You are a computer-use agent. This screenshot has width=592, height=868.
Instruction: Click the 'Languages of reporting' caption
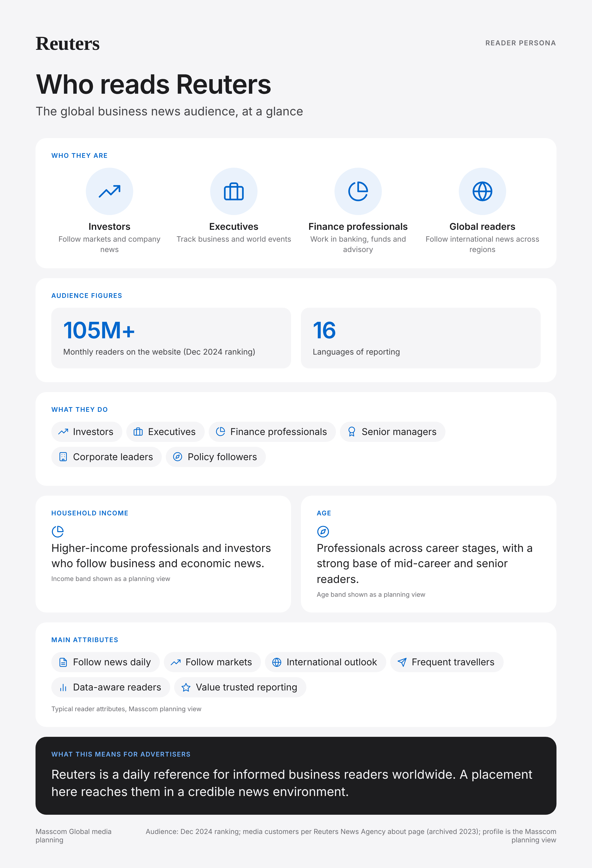(x=356, y=352)
